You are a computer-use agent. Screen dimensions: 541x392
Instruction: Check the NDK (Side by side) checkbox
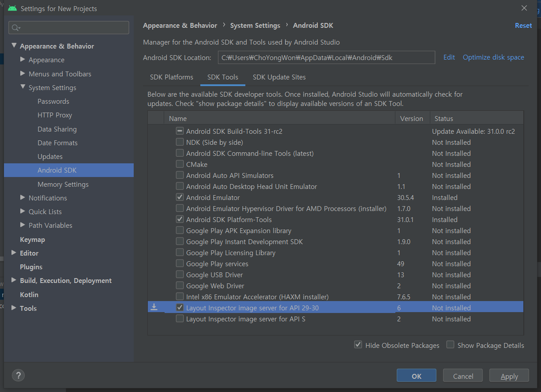coord(180,142)
